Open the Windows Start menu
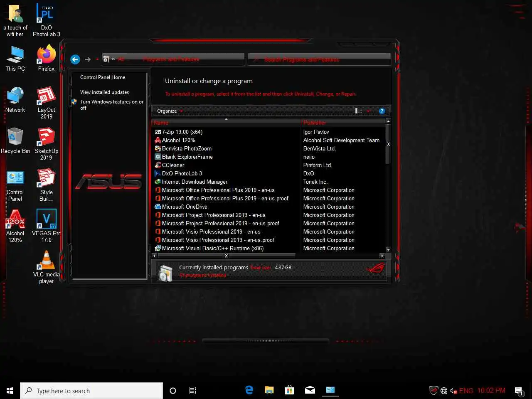 pyautogui.click(x=10, y=391)
